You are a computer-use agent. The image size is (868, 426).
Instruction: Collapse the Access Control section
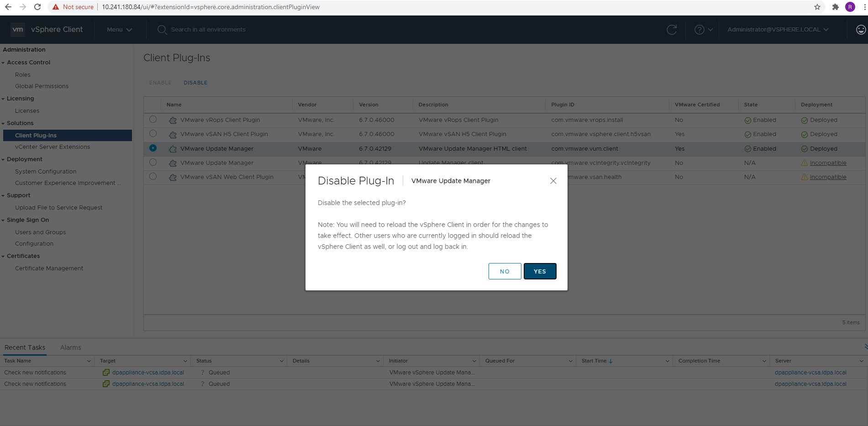pyautogui.click(x=3, y=63)
